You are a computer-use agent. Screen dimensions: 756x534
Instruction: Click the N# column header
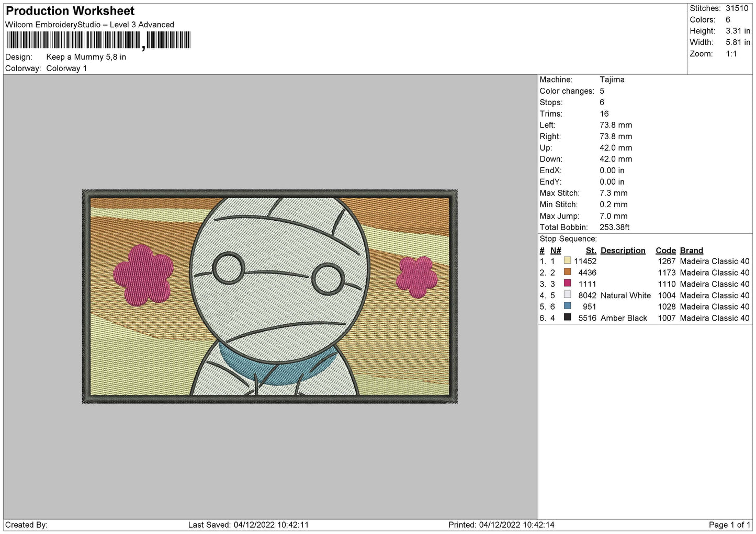click(556, 251)
